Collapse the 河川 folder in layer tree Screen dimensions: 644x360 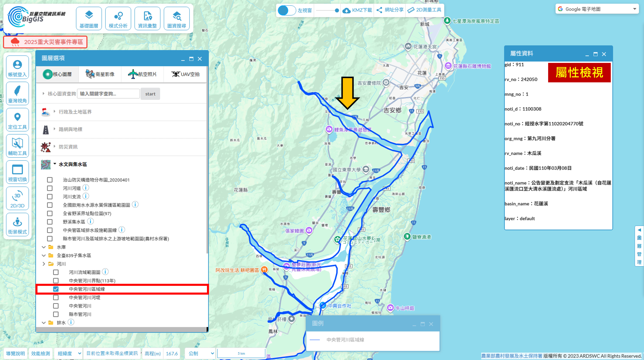point(44,264)
